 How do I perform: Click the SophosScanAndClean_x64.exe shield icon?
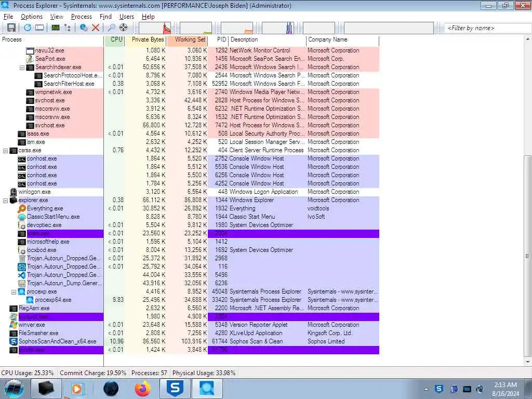(x=14, y=342)
